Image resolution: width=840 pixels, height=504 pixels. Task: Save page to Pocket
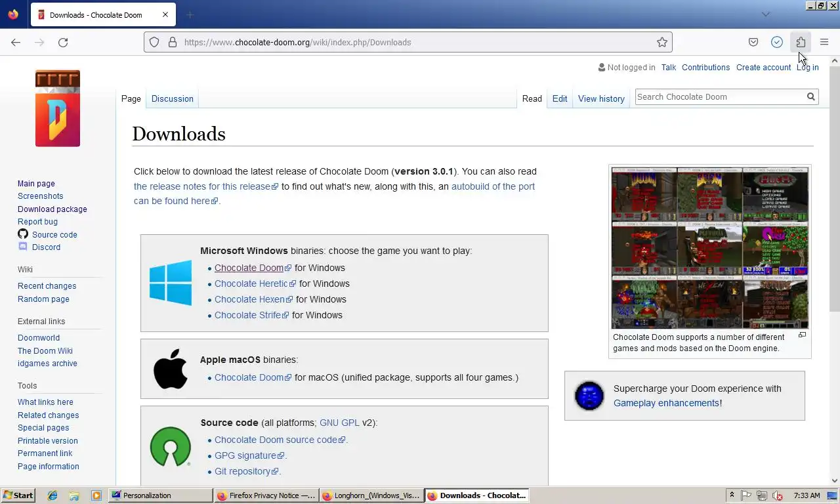[753, 42]
